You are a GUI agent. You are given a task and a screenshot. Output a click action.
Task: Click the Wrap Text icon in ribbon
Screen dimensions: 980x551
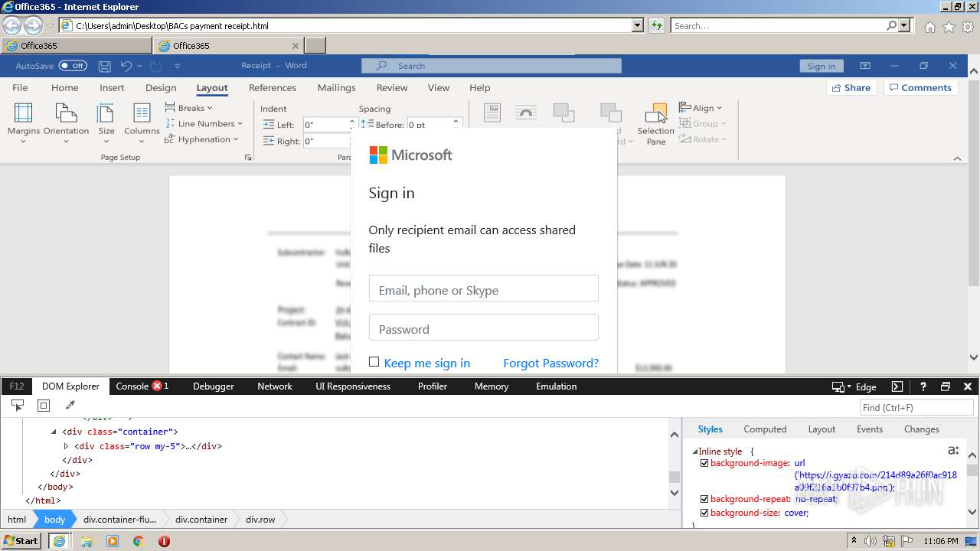pos(526,113)
